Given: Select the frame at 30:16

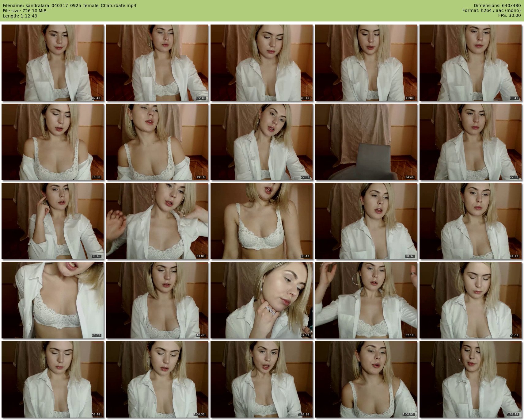Looking at the screenshot, I should 53,221.
